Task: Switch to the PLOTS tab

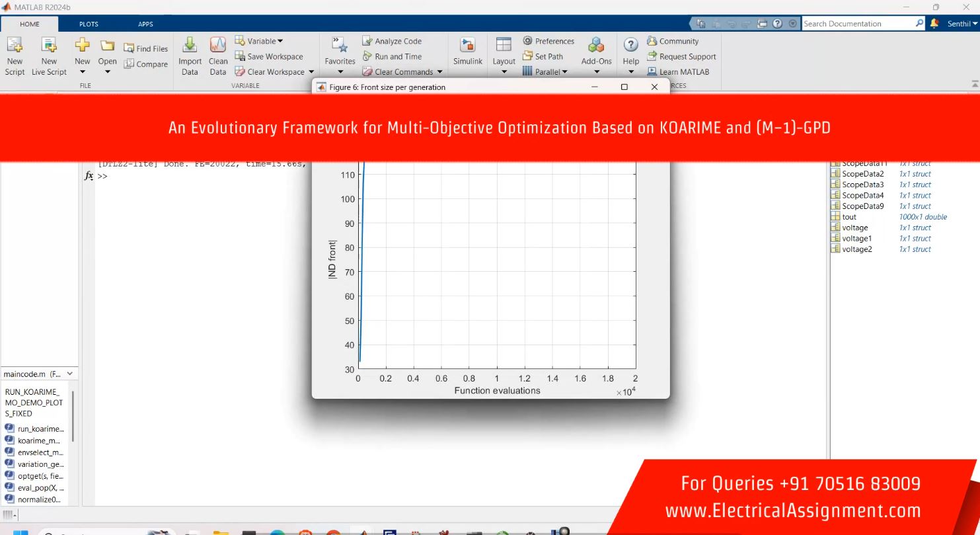Action: 89,24
